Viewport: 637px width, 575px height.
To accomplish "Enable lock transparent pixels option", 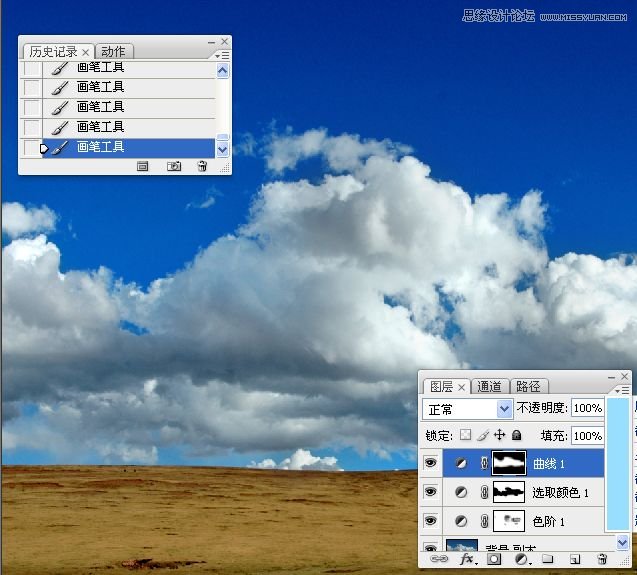I will 465,436.
